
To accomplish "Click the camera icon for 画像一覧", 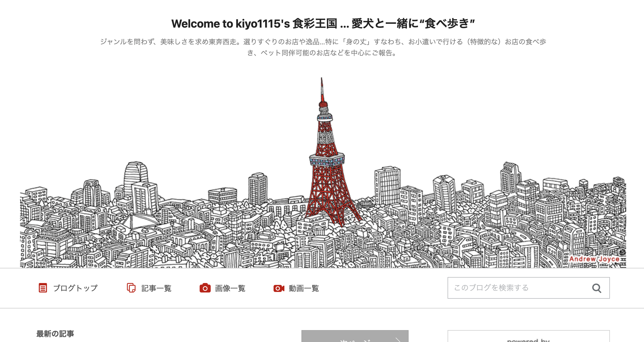I will click(x=205, y=288).
